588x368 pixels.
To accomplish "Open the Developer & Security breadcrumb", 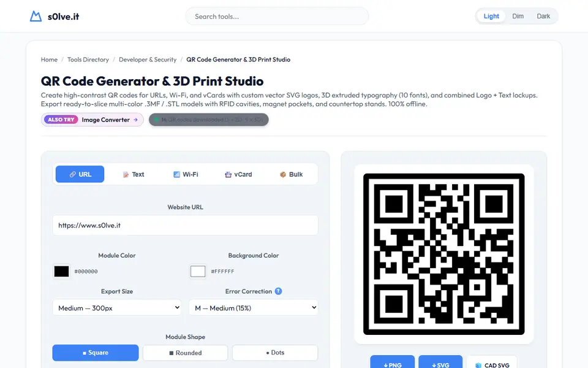I will tap(148, 59).
